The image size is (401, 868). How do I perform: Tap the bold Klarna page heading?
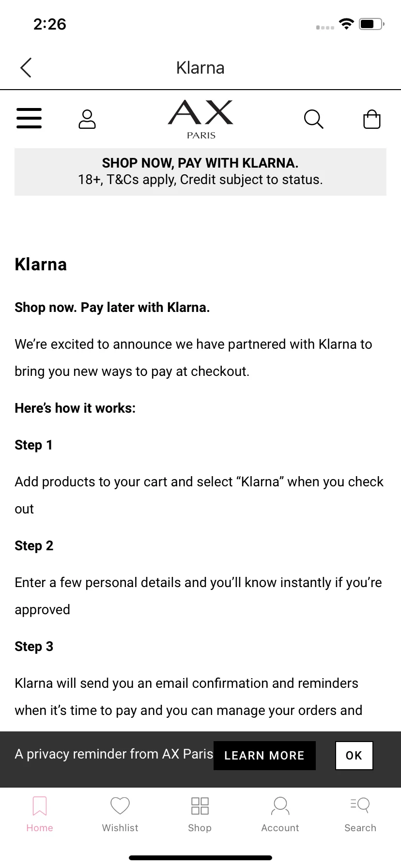point(41,264)
